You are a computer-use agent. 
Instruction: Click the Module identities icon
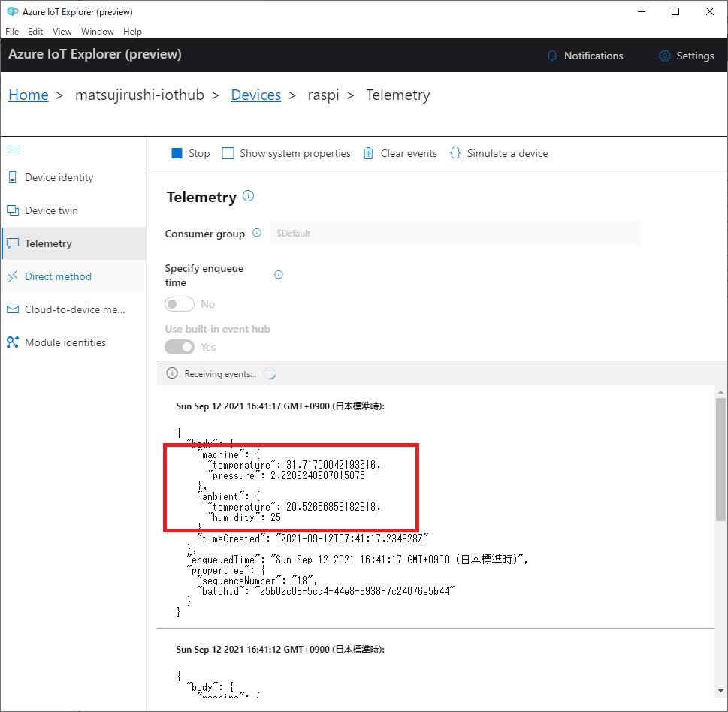click(13, 342)
